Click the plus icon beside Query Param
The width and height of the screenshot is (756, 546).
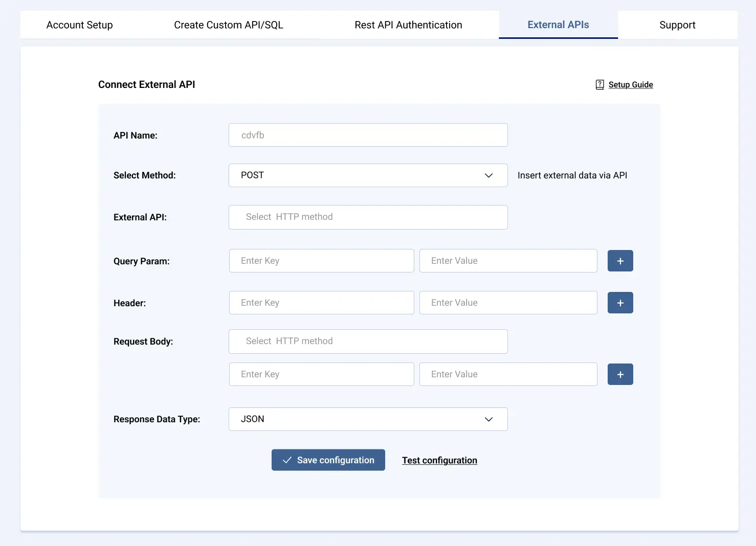[x=620, y=261]
